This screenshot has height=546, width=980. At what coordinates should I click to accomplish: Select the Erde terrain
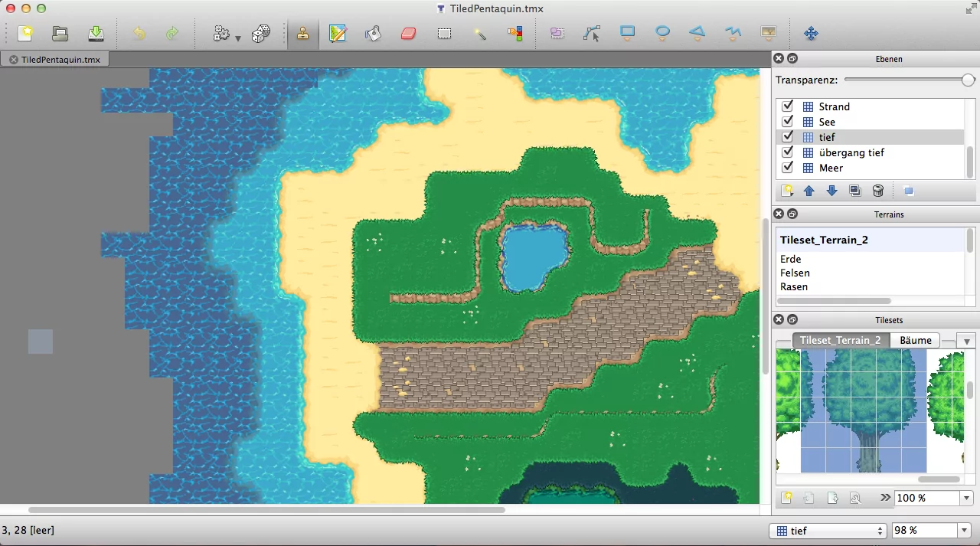click(791, 259)
